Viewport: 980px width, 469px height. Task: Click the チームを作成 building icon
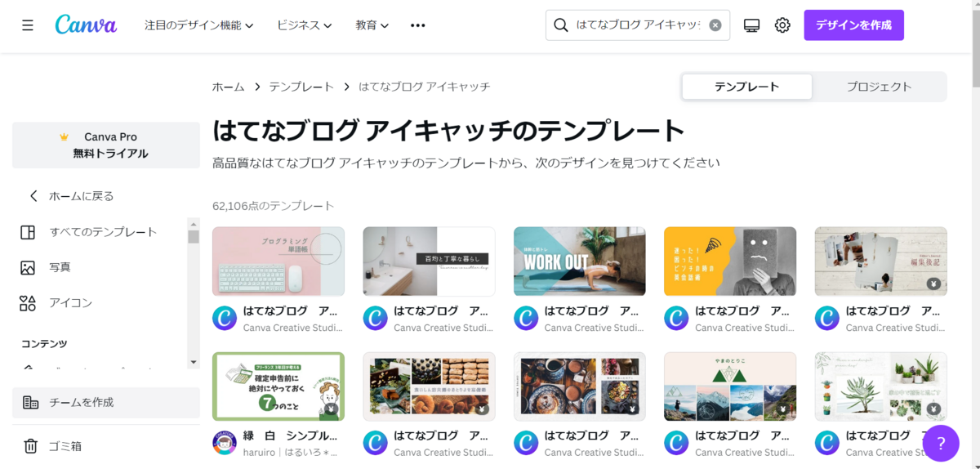tap(31, 402)
